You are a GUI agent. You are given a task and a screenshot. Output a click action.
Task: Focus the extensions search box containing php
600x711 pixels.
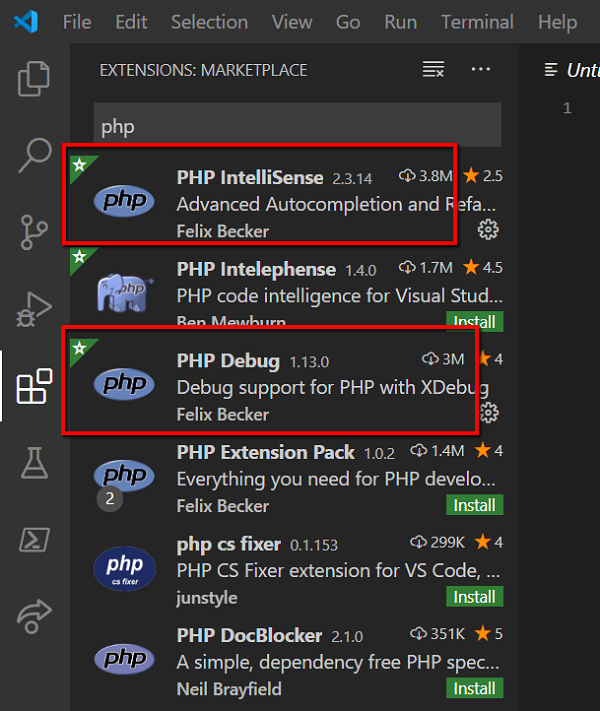click(x=298, y=126)
